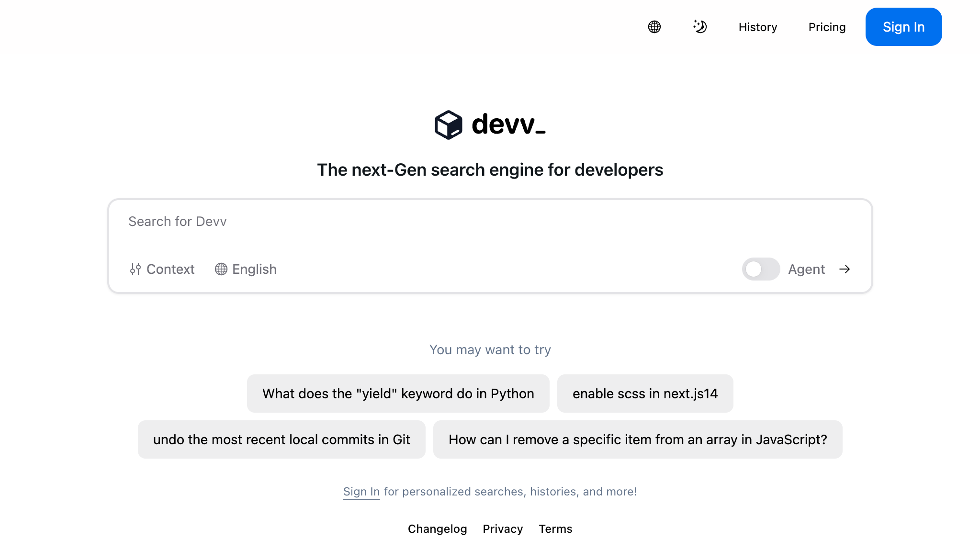Screen dimensions: 980x551
Task: Switch to dark mode with the moon icon
Action: [x=700, y=27]
